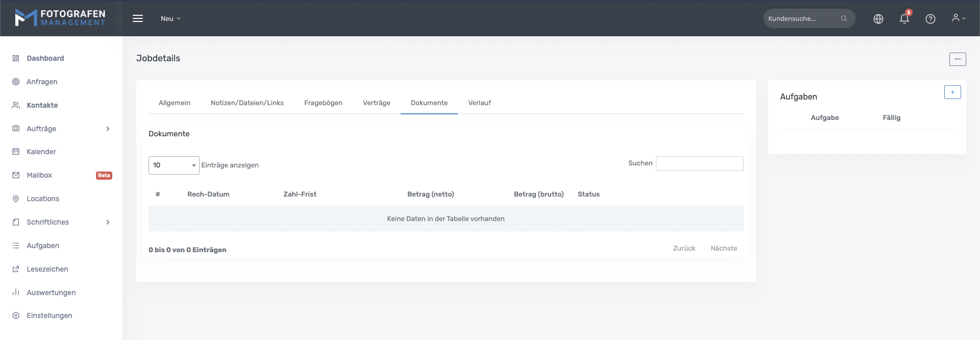Viewport: 980px width, 340px height.
Task: Expand the Neu dropdown
Action: (170, 19)
